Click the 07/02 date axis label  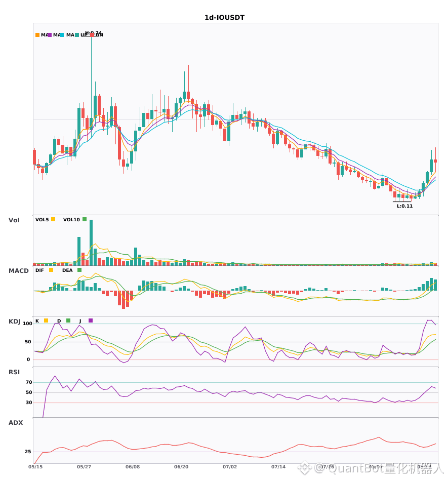point(230,467)
